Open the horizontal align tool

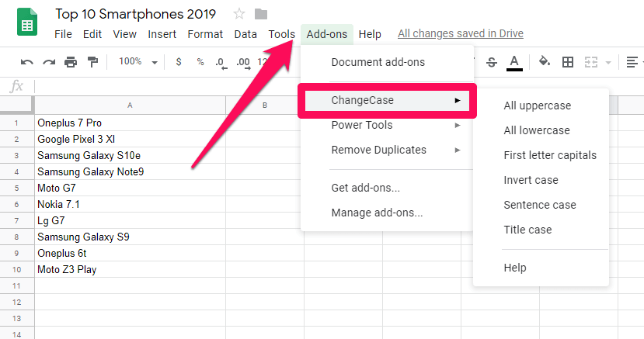[632, 62]
